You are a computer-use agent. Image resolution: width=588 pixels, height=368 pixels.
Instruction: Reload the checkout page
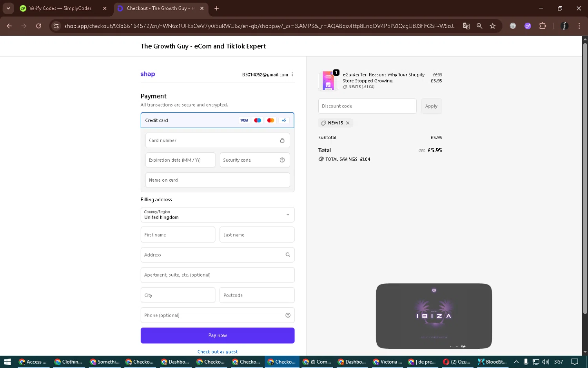click(38, 26)
